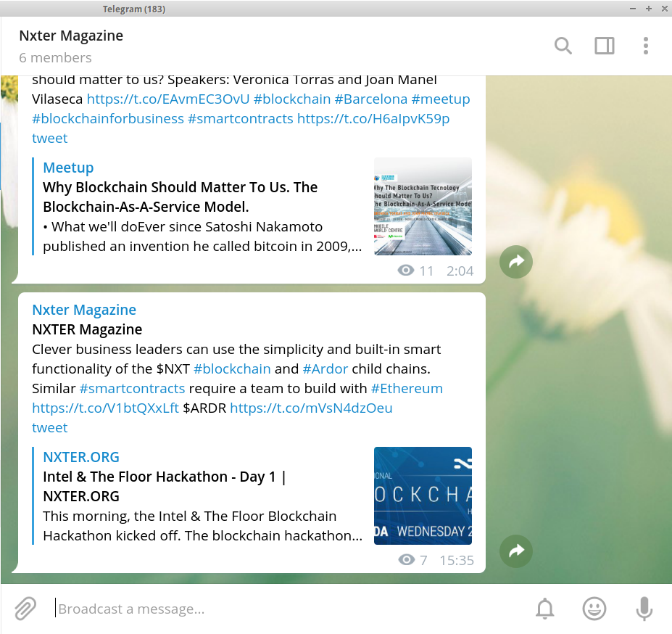The height and width of the screenshot is (634, 672).
Task: Open the NXTER.ORG preview site name
Action: tap(81, 457)
